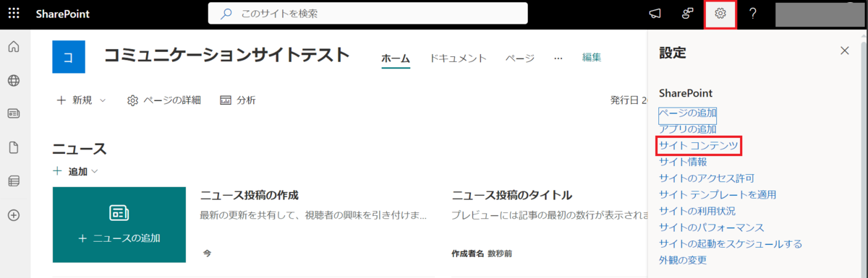Image resolution: width=868 pixels, height=278 pixels.
Task: Click the 作成者名 text
Action: (x=468, y=254)
